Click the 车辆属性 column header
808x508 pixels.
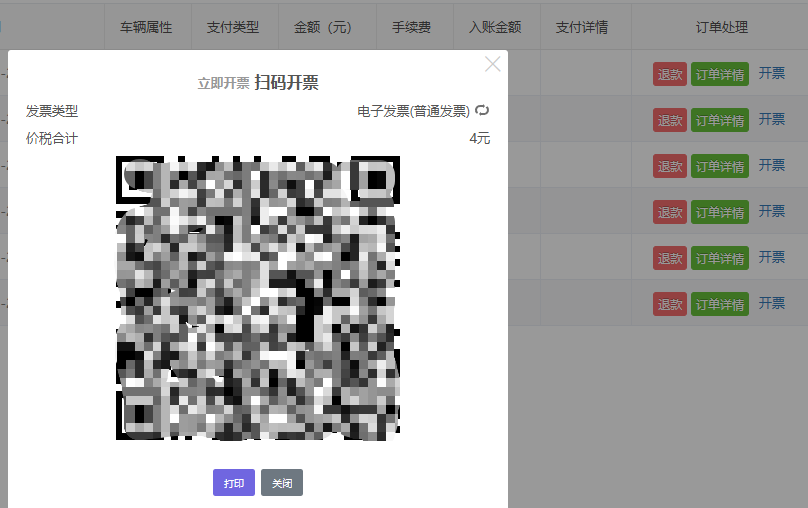(x=146, y=27)
